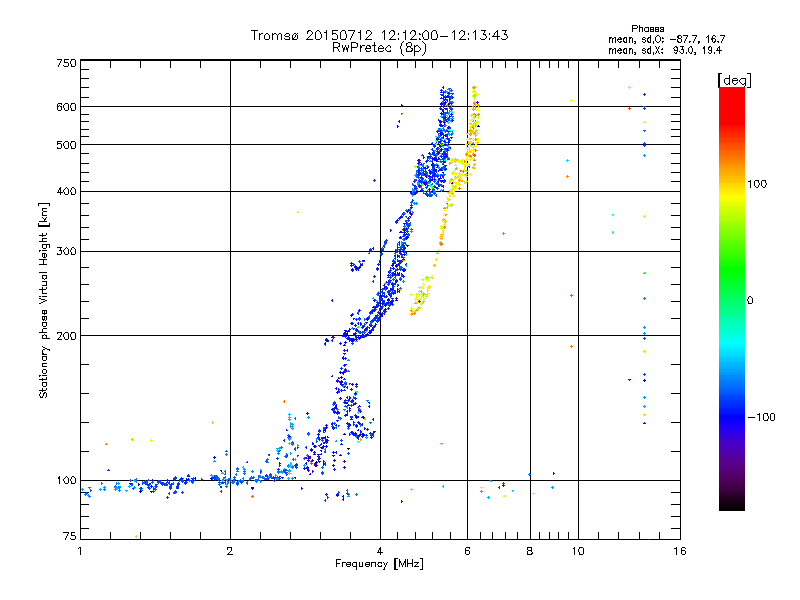Pick the black bottom of the colorbar

pos(732,503)
